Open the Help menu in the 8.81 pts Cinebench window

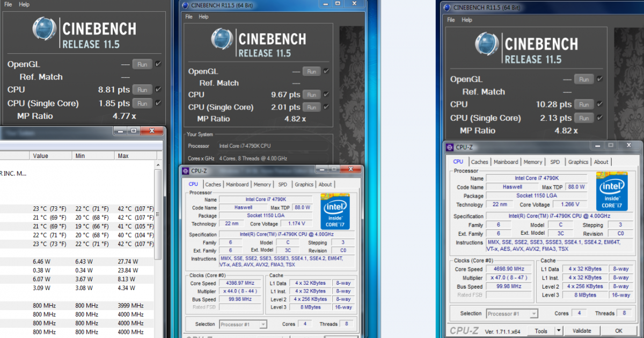pyautogui.click(x=24, y=4)
